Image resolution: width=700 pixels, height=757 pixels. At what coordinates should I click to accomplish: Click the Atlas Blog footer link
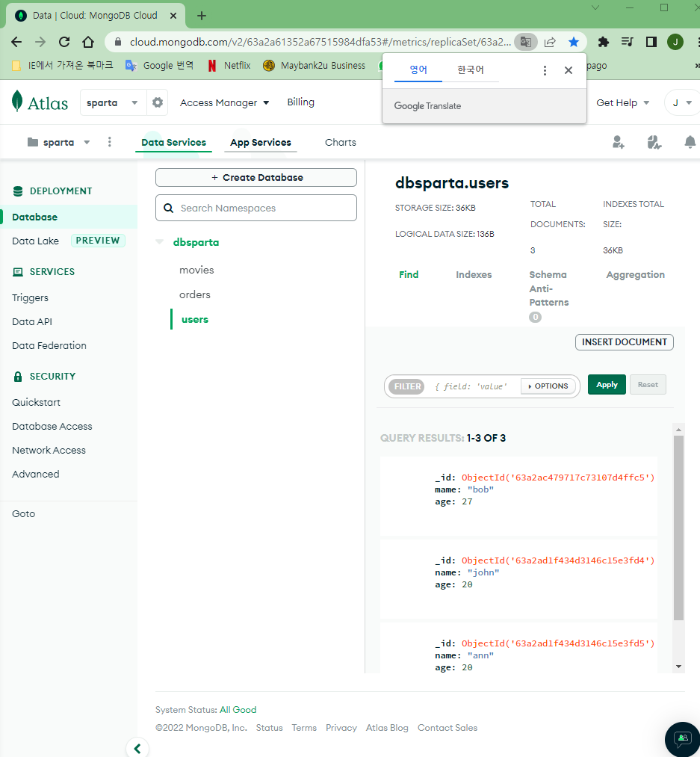[387, 728]
